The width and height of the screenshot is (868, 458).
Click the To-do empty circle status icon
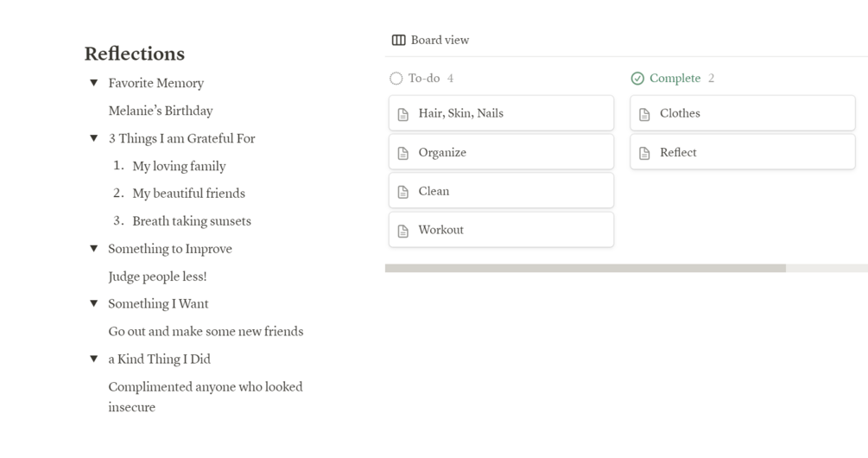tap(396, 79)
